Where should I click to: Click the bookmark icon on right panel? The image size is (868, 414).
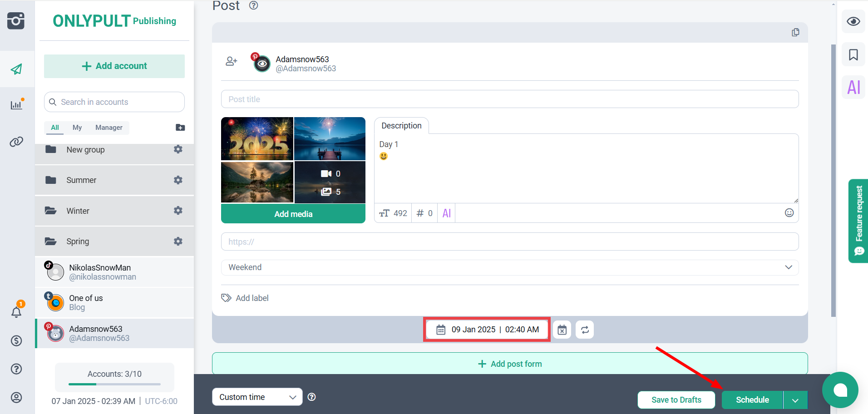[x=853, y=55]
